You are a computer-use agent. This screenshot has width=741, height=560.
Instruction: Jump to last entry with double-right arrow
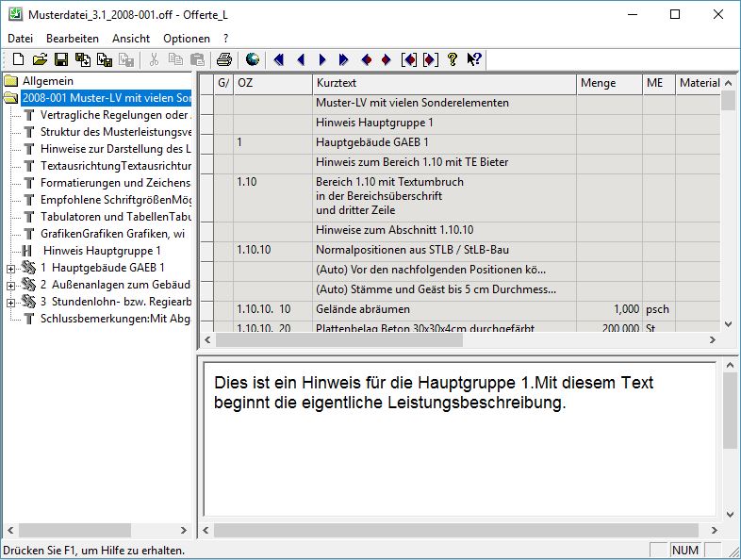pyautogui.click(x=343, y=59)
